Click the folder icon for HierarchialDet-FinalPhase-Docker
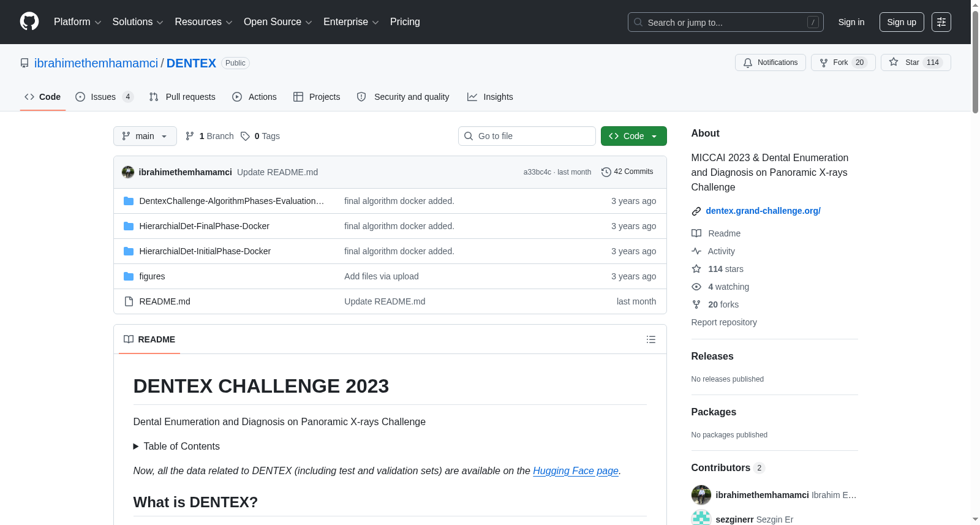This screenshot has width=980, height=525. tap(129, 226)
